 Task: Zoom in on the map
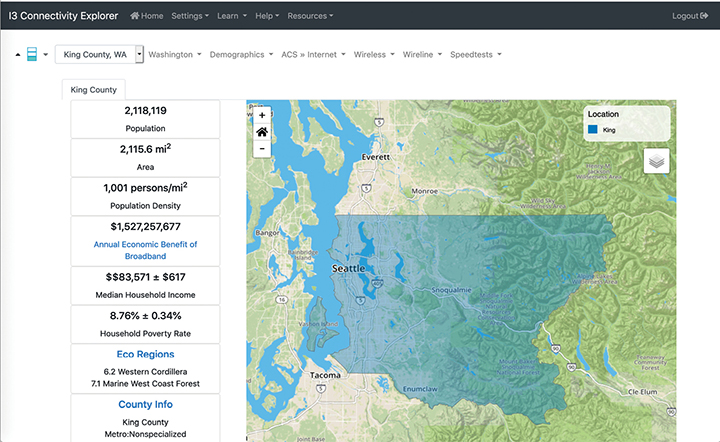pos(262,115)
